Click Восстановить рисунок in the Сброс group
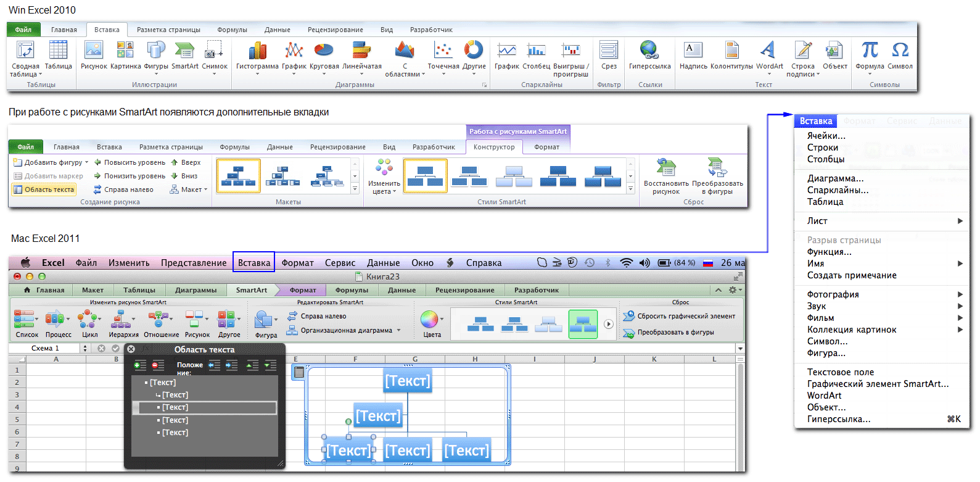Viewport: 980px width, 482px height. (666, 177)
